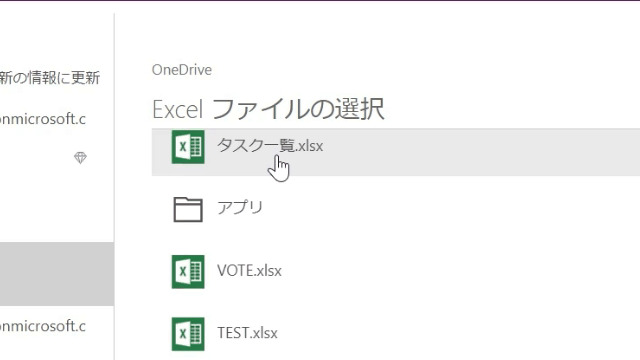Choose the VOTE.xlsx file name
This screenshot has width=640, height=360.
(x=249, y=271)
